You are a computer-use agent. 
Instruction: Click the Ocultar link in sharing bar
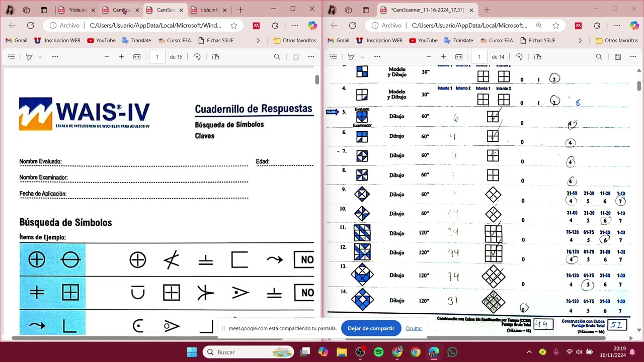tap(414, 328)
